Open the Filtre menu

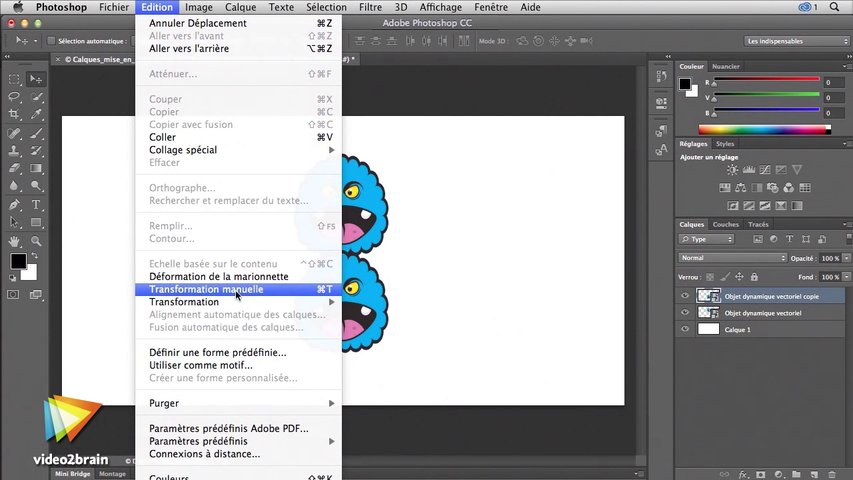click(370, 7)
